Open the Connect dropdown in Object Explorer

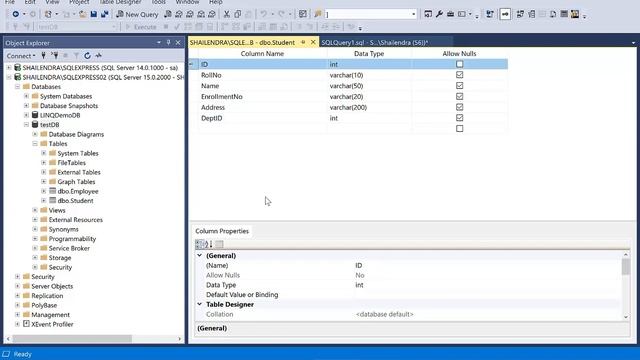[21, 56]
